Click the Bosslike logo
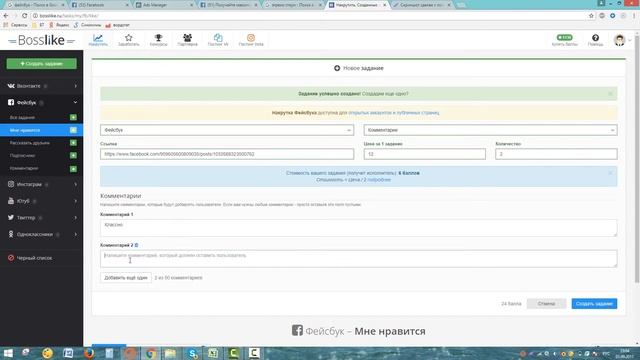Viewport: 640px width, 360px height. coord(42,40)
